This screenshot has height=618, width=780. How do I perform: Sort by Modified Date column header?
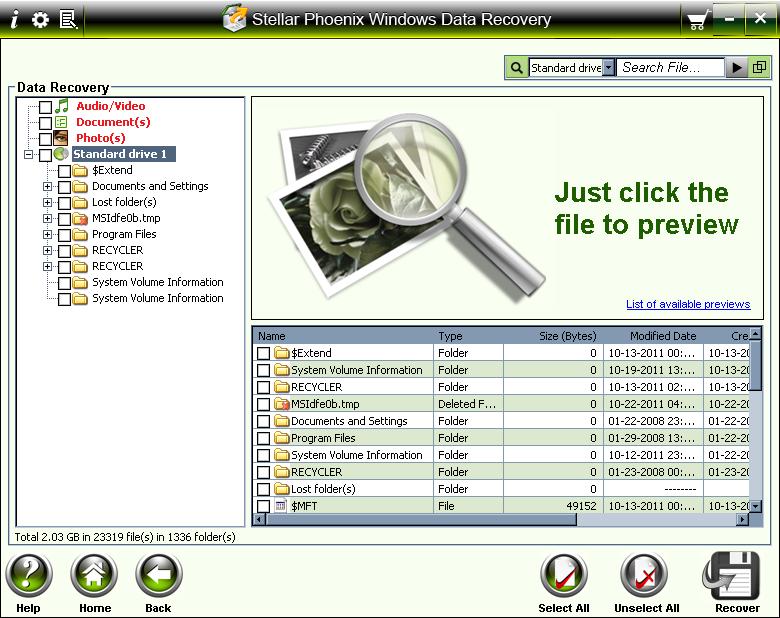pos(653,336)
